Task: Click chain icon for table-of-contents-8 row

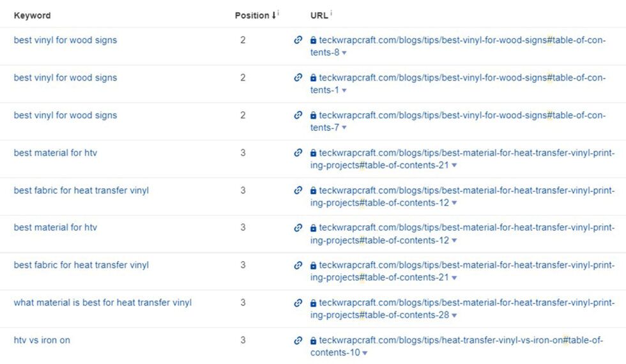Action: 298,40
